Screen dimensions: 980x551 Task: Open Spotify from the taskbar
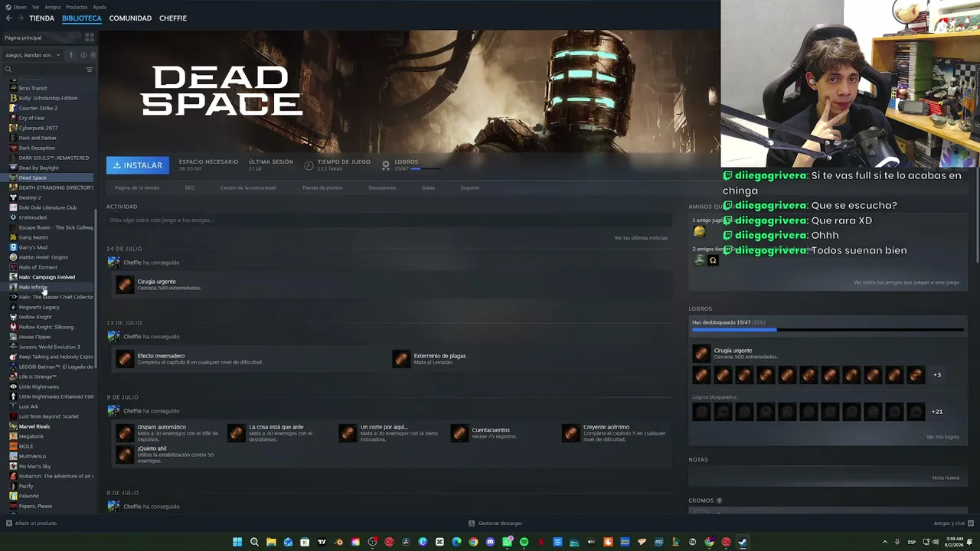[x=524, y=543]
